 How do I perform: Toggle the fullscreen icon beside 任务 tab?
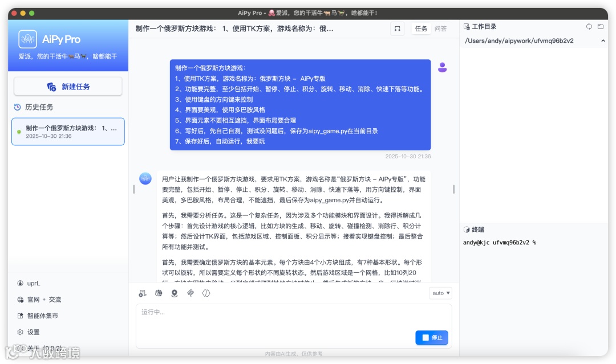coord(398,28)
